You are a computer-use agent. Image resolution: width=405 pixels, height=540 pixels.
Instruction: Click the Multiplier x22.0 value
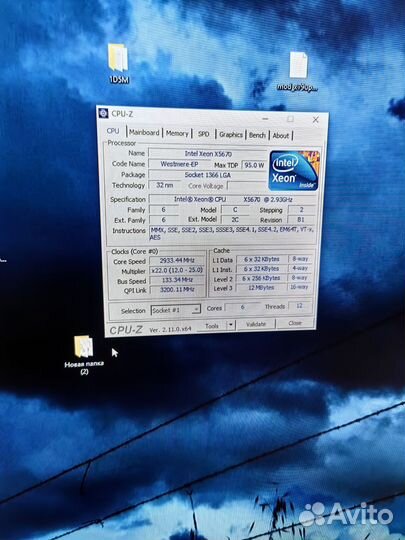click(x=177, y=270)
